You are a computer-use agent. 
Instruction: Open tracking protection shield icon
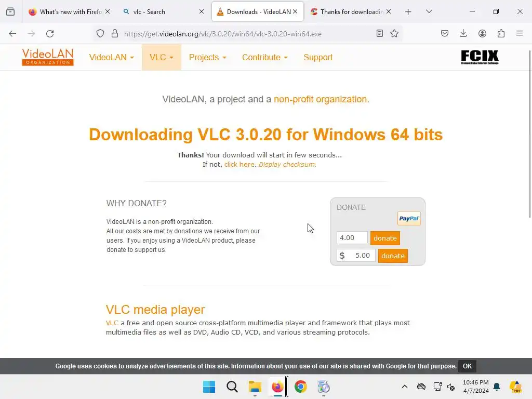100,34
